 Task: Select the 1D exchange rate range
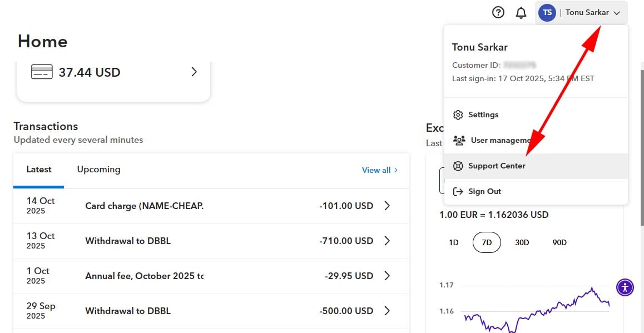453,242
